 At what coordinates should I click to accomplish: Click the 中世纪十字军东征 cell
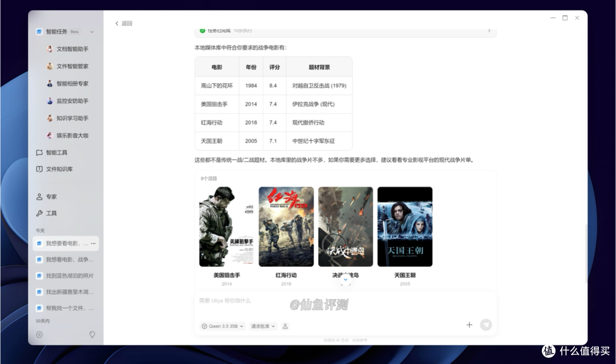tap(319, 141)
